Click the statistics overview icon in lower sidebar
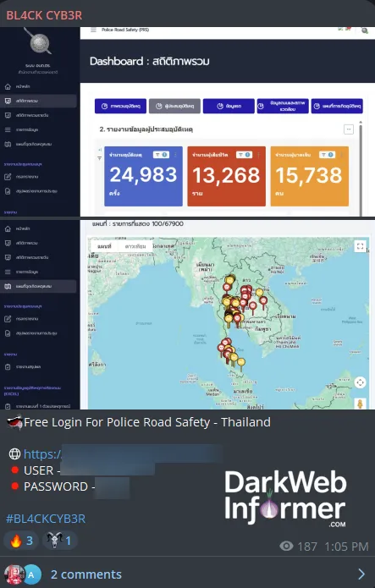 point(8,243)
